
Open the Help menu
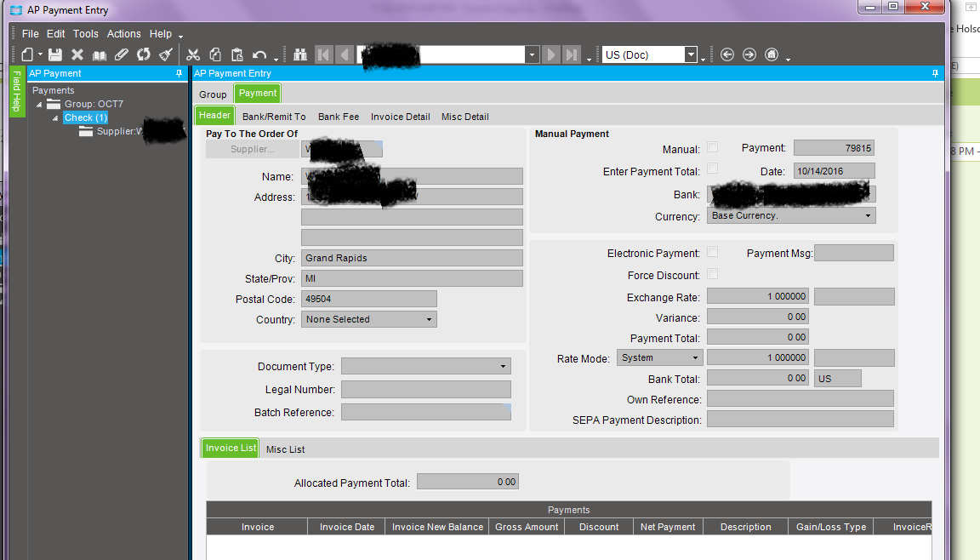161,34
